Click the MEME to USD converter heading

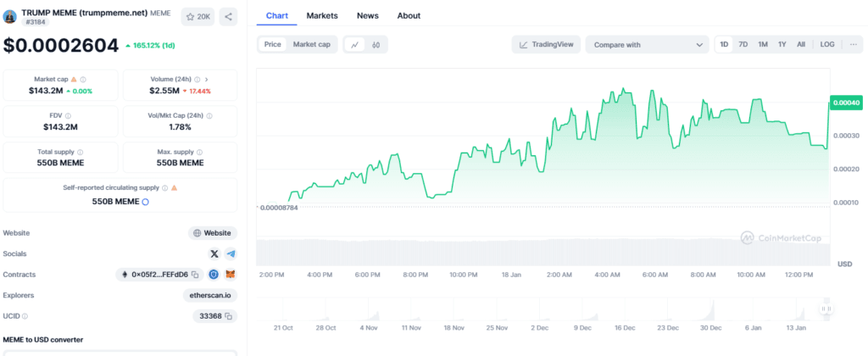click(43, 339)
